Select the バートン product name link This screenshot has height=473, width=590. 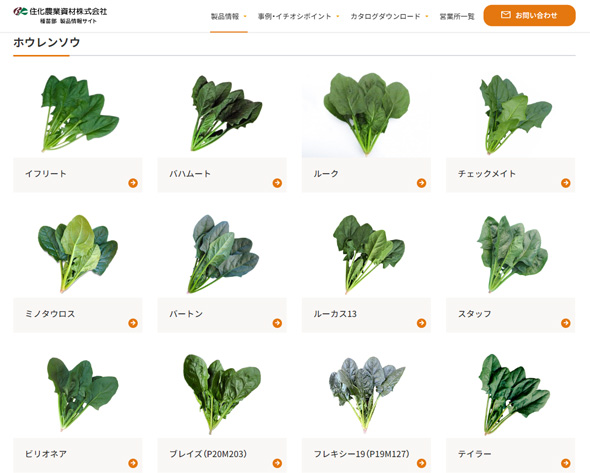(x=186, y=314)
